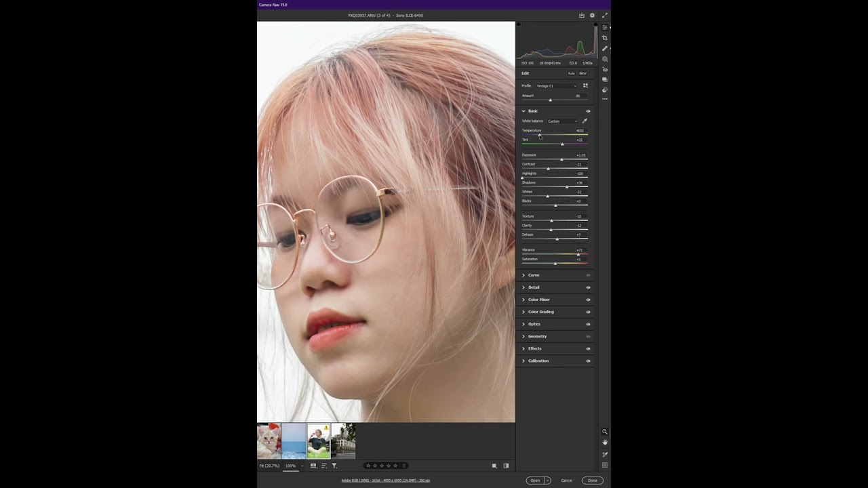Click the Auto adjustment button

[571, 73]
